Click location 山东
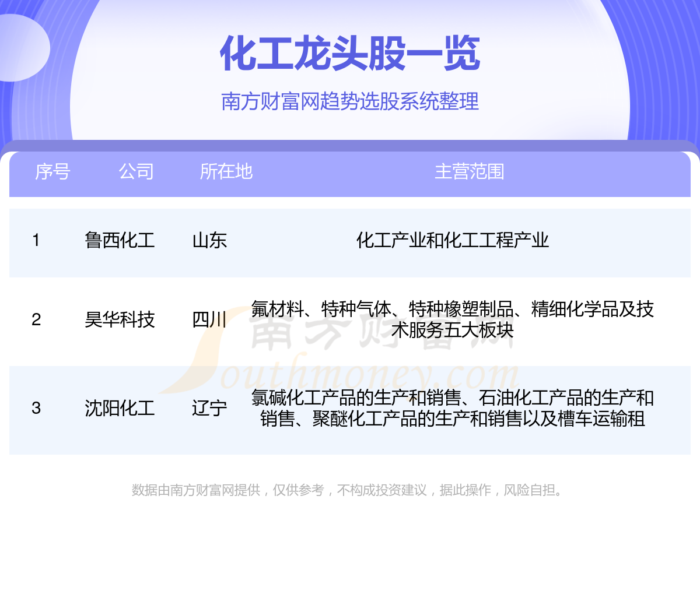This screenshot has width=700, height=612. click(x=209, y=240)
